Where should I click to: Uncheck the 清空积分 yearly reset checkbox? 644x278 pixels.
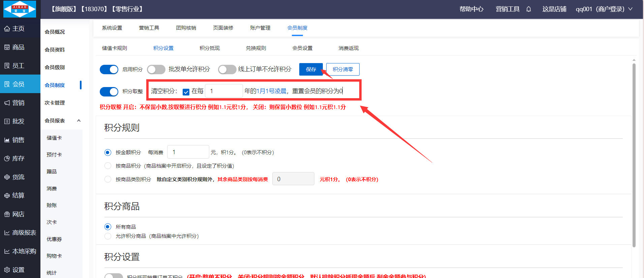pos(186,92)
